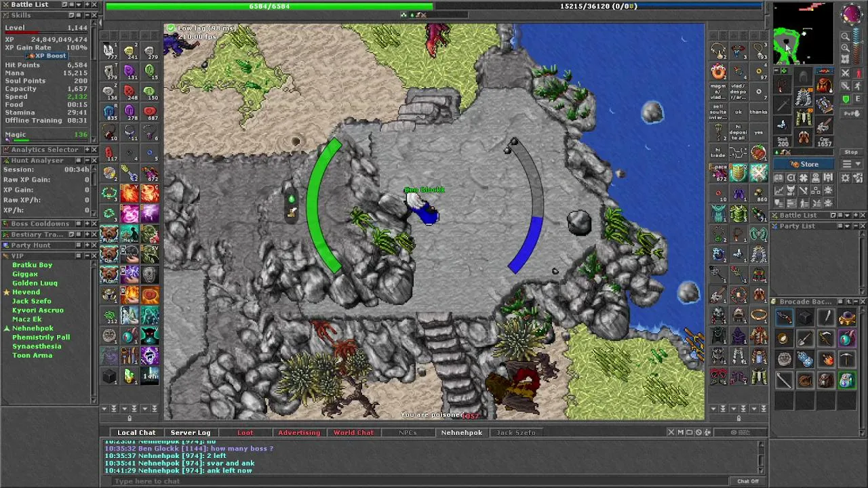The image size is (868, 488).
Task: Click the XP Boost button
Action: click(x=47, y=56)
